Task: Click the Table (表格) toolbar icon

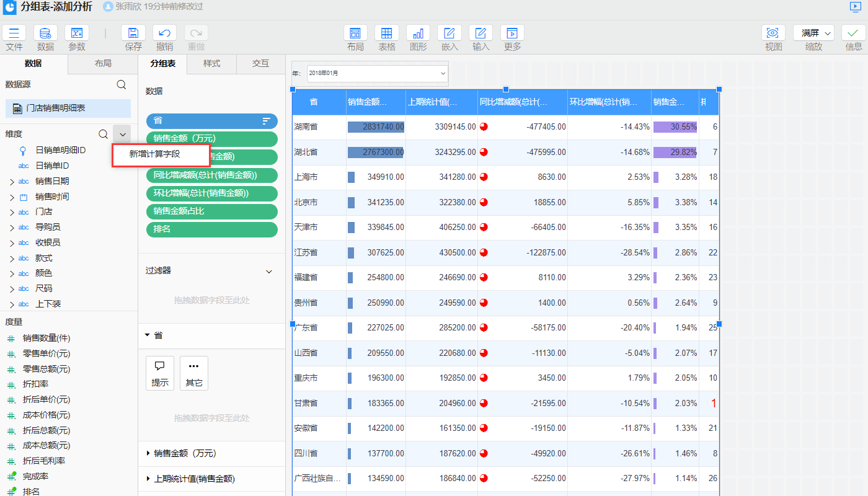Action: 387,33
